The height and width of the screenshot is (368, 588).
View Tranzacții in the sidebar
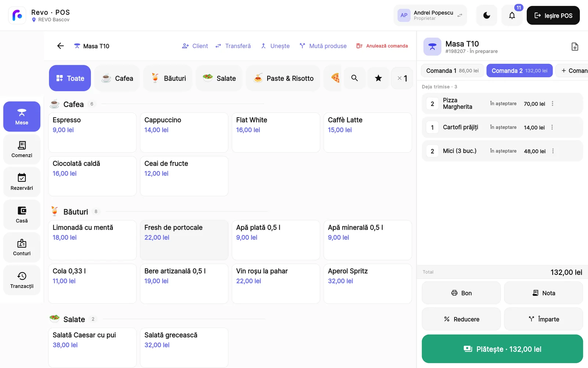click(22, 280)
